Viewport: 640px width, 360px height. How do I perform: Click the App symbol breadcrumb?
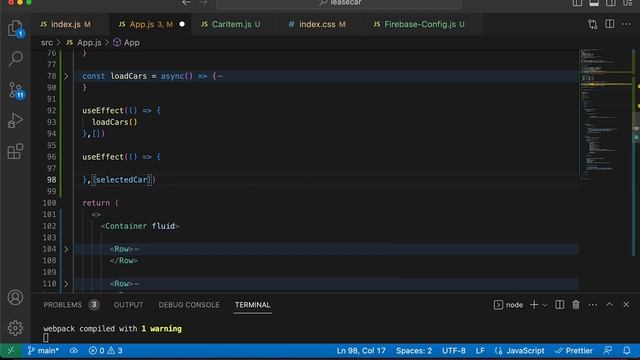[x=127, y=42]
